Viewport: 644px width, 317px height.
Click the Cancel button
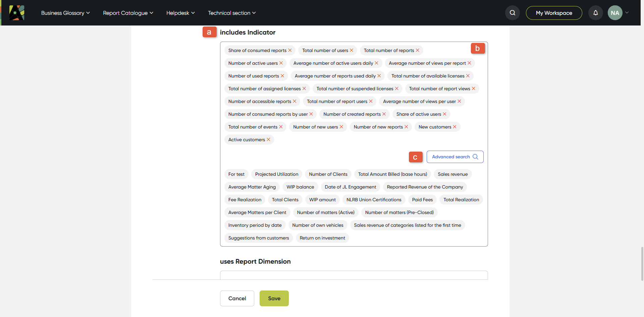(x=237, y=298)
